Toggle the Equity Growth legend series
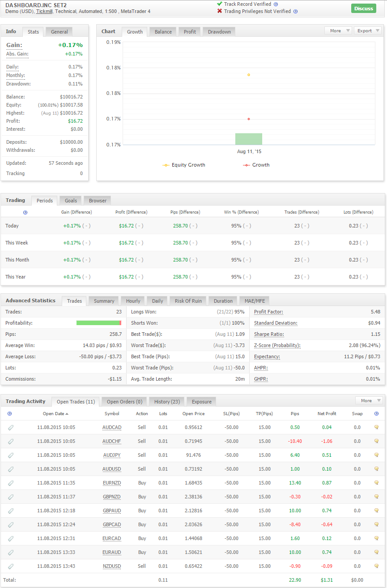The image size is (387, 588). coord(184,165)
